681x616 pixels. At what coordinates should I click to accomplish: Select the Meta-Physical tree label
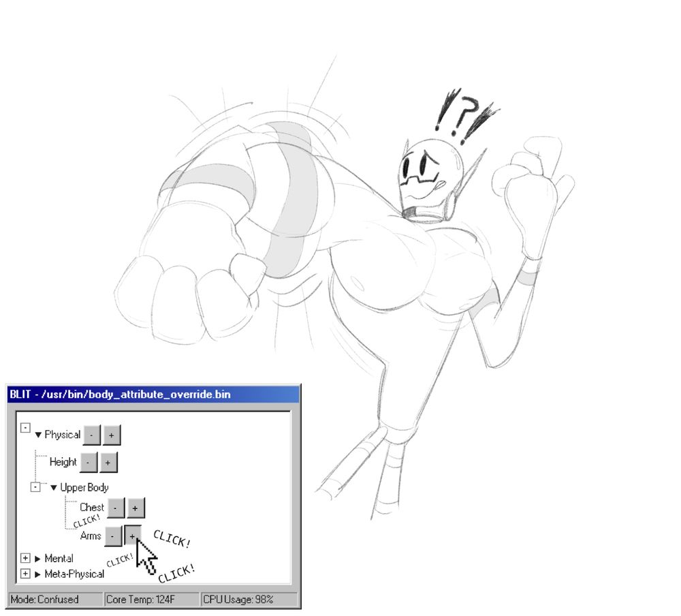(x=74, y=574)
